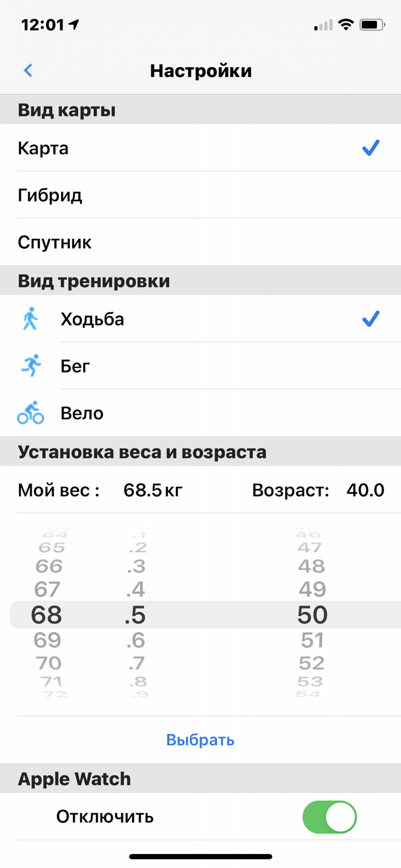Select the Ходьба walking workout icon
This screenshot has height=868, width=401.
[30, 319]
